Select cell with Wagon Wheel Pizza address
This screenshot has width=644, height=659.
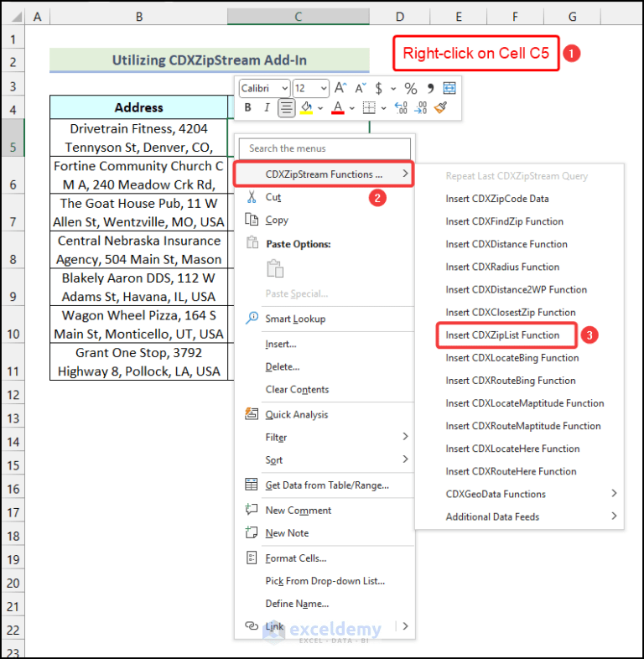point(138,324)
